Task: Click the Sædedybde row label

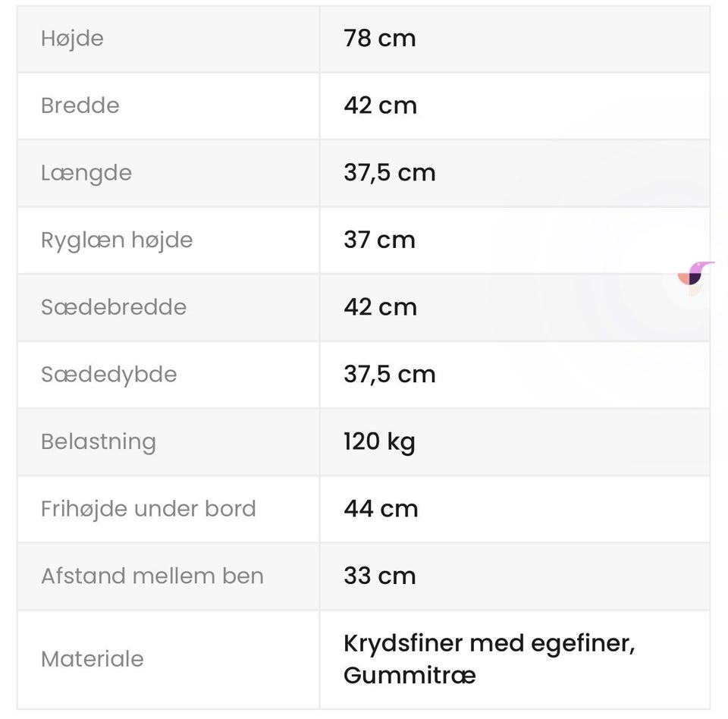Action: pos(109,375)
